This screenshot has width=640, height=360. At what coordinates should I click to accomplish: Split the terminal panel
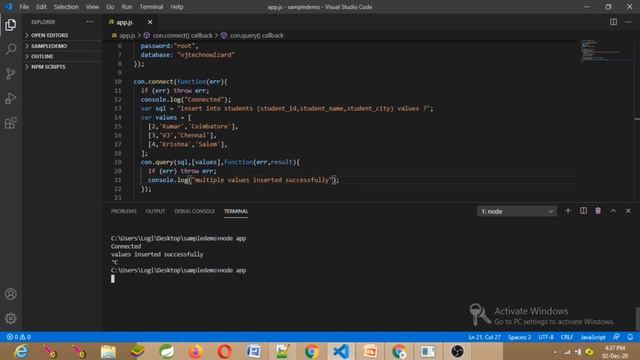pyautogui.click(x=583, y=211)
